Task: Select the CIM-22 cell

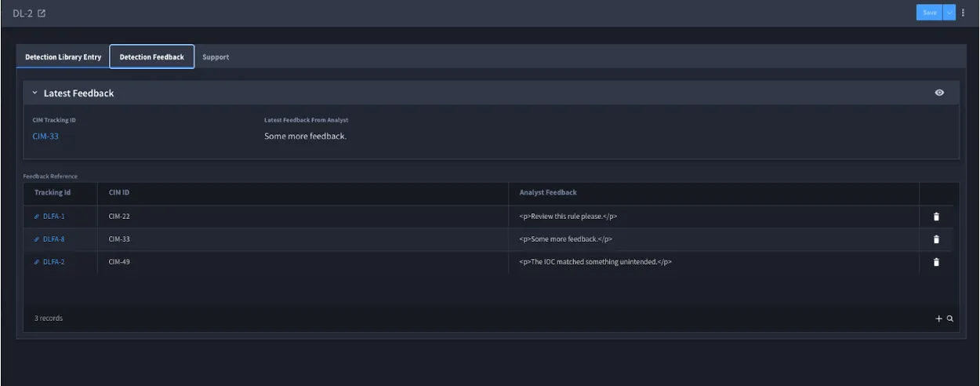Action: pyautogui.click(x=303, y=217)
